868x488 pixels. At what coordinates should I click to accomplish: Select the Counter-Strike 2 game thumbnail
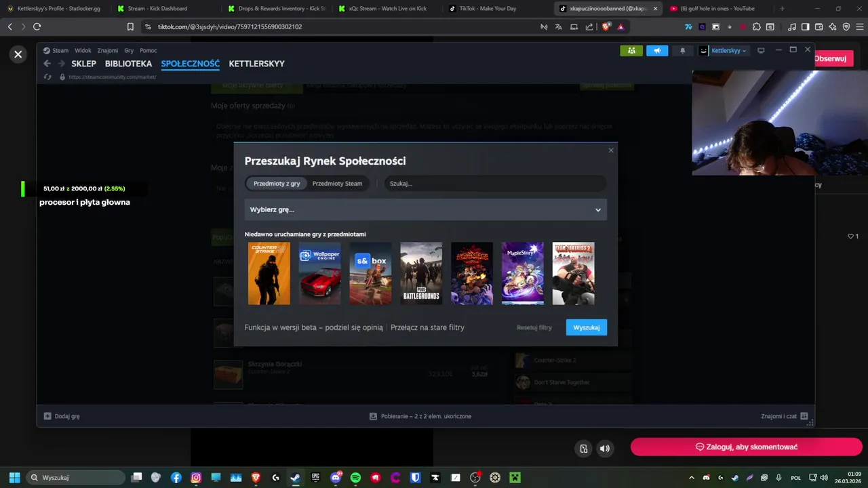coord(269,274)
